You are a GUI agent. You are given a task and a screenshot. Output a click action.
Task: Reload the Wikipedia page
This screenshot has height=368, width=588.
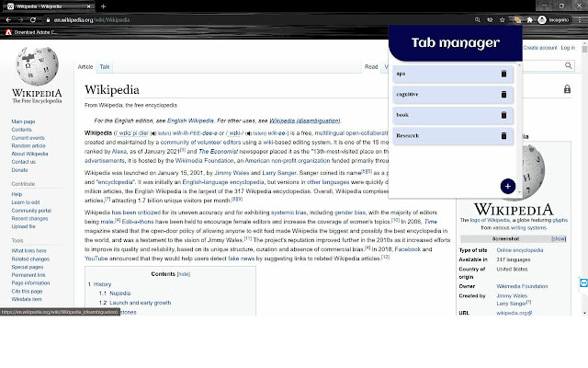(x=33, y=20)
